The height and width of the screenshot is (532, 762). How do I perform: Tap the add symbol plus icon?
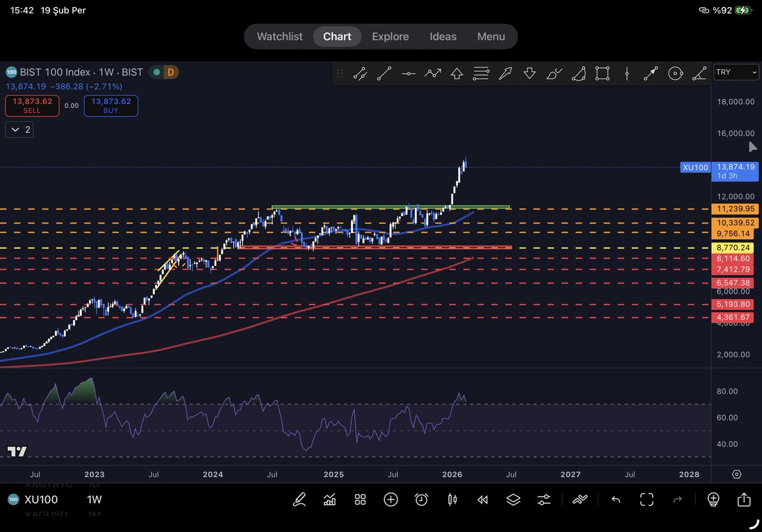(391, 500)
